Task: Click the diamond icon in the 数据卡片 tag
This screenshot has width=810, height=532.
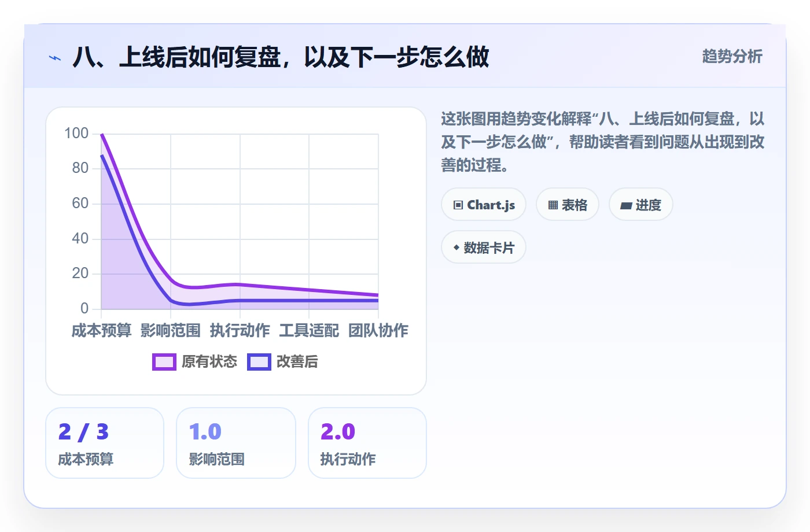Action: coord(456,247)
